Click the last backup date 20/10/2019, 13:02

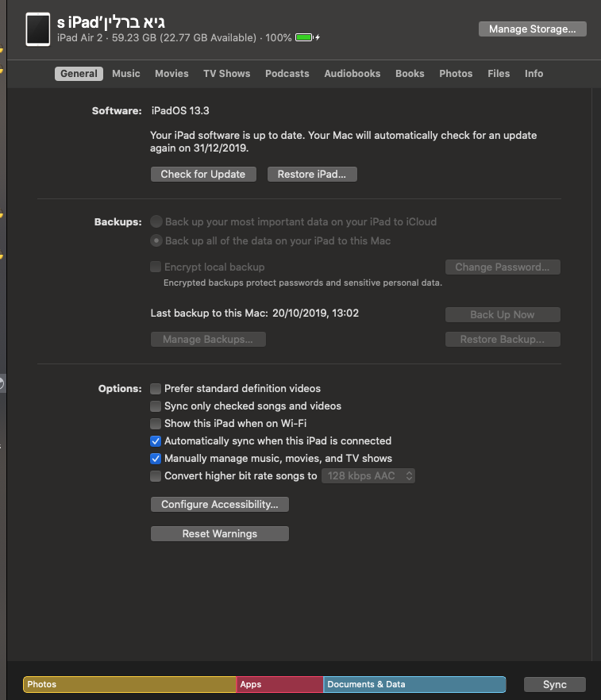pyautogui.click(x=316, y=313)
